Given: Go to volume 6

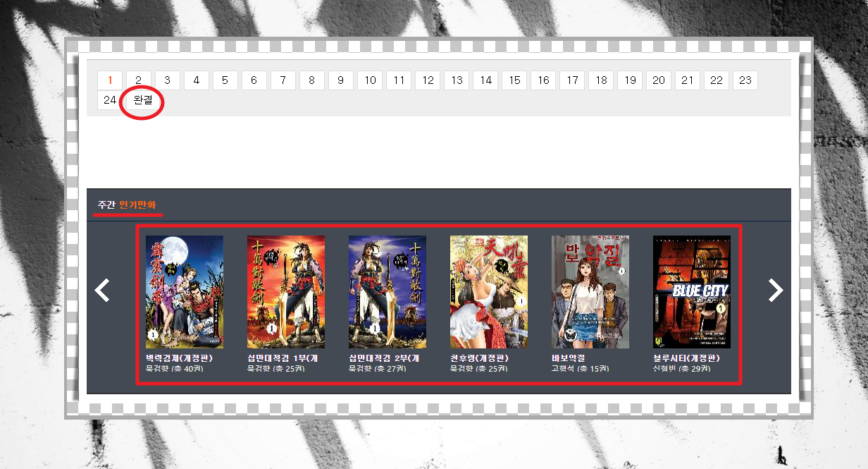Looking at the screenshot, I should 254,80.
